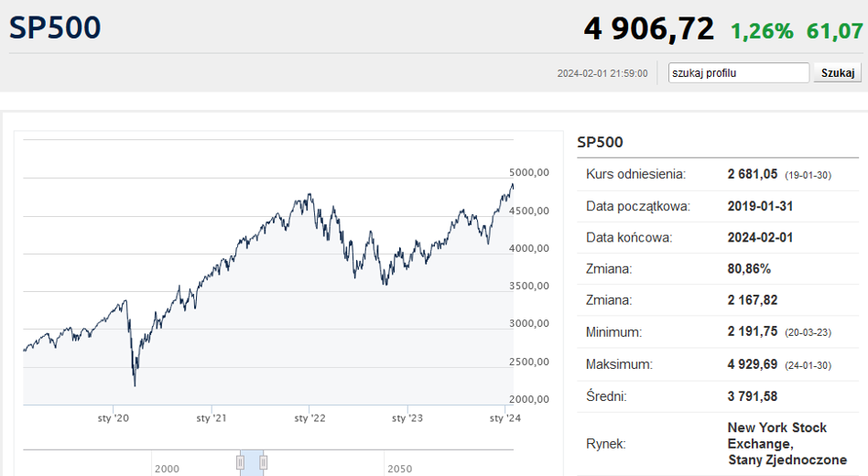The image size is (868, 476).
Task: Click the Minimum value 2 191,75
Action: click(x=753, y=332)
